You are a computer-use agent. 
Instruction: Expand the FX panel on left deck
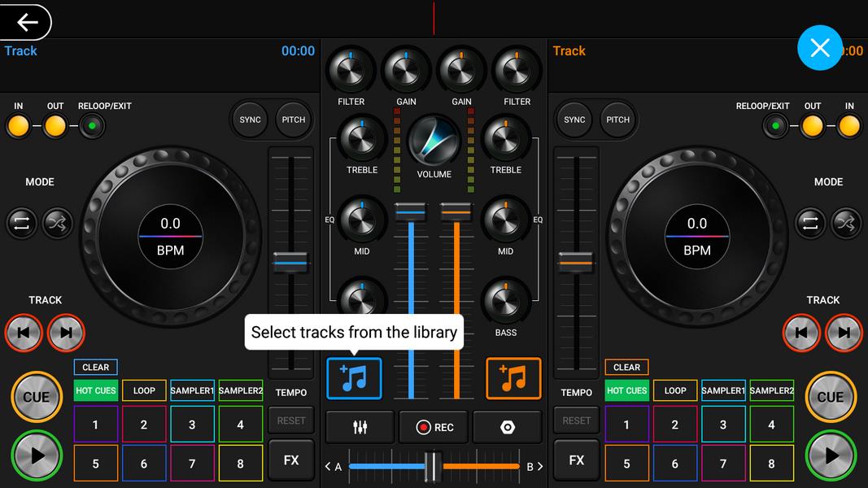pos(290,460)
